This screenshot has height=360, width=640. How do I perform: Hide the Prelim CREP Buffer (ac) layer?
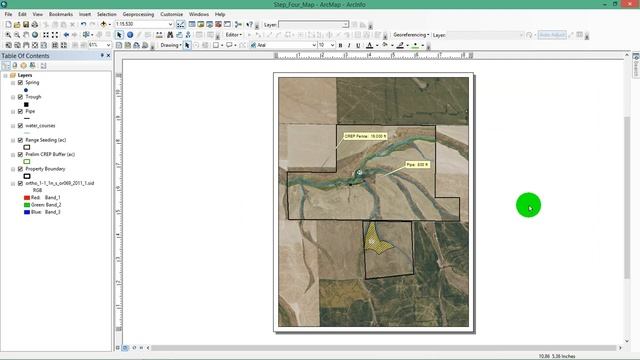click(20, 154)
